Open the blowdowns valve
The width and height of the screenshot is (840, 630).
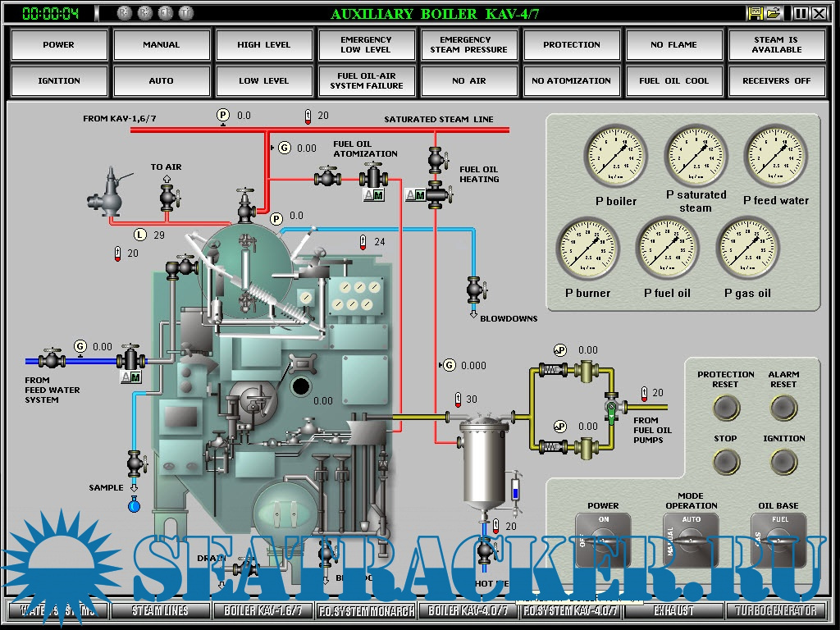tap(473, 289)
